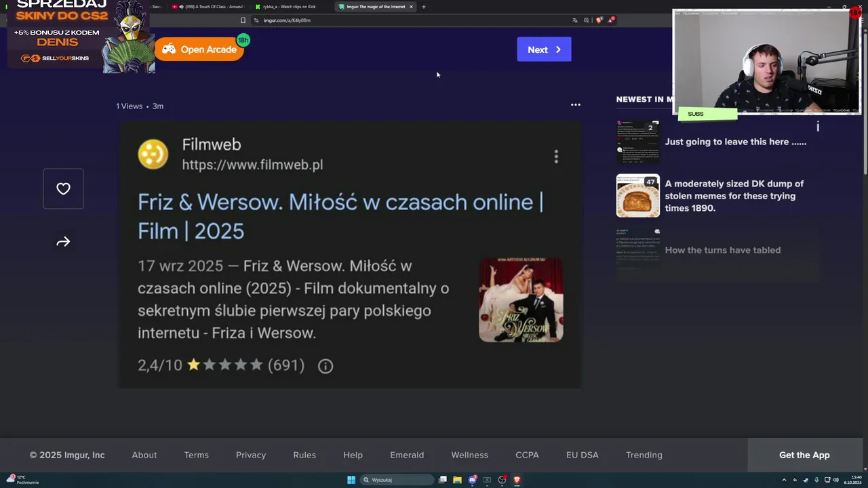The height and width of the screenshot is (488, 868).
Task: Open Brave browser taskbar icon
Action: pos(517,480)
